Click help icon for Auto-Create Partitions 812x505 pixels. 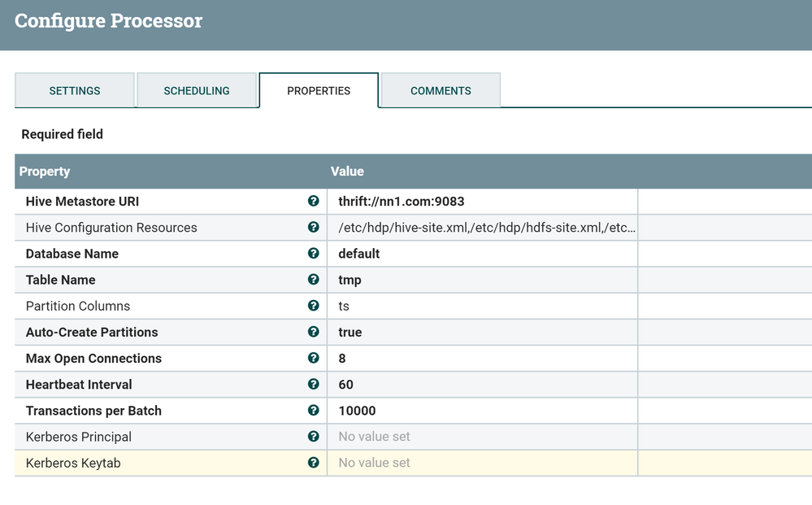pyautogui.click(x=314, y=332)
